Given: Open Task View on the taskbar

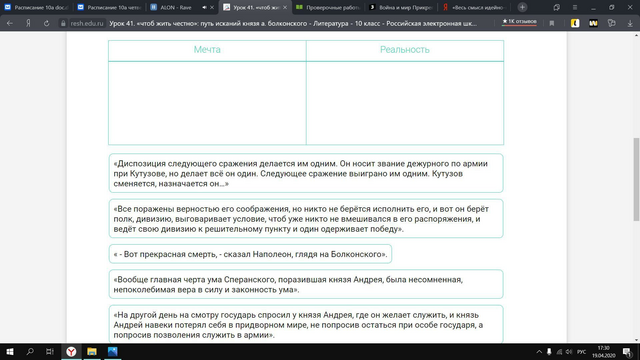Looking at the screenshot, I should pyautogui.click(x=50, y=351).
